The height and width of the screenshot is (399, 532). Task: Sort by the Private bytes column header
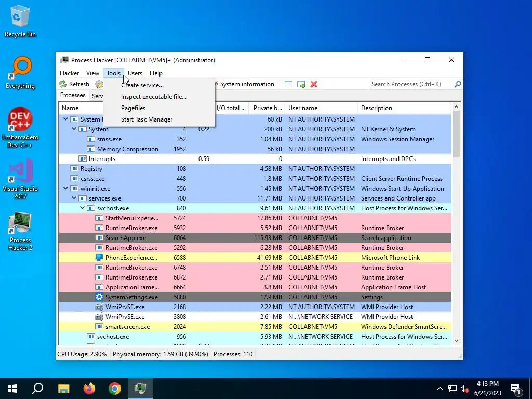click(x=267, y=108)
